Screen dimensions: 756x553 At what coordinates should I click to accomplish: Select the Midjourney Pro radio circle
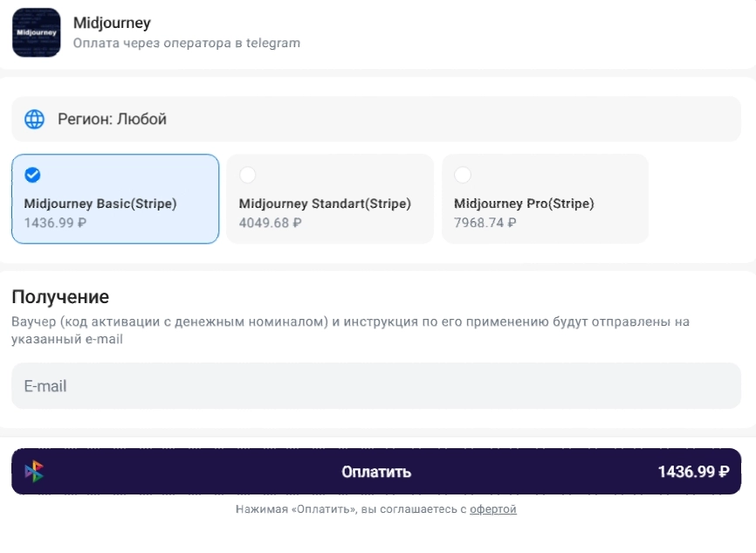tap(463, 175)
